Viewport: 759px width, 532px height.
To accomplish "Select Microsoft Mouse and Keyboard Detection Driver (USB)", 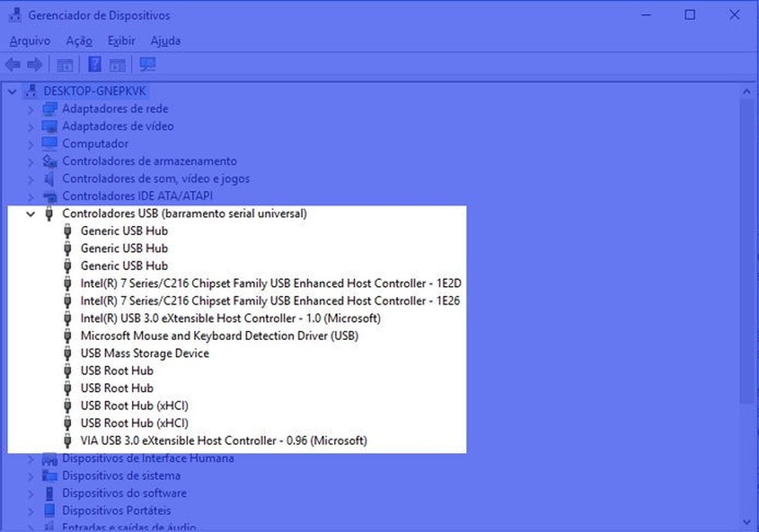I will tap(219, 335).
